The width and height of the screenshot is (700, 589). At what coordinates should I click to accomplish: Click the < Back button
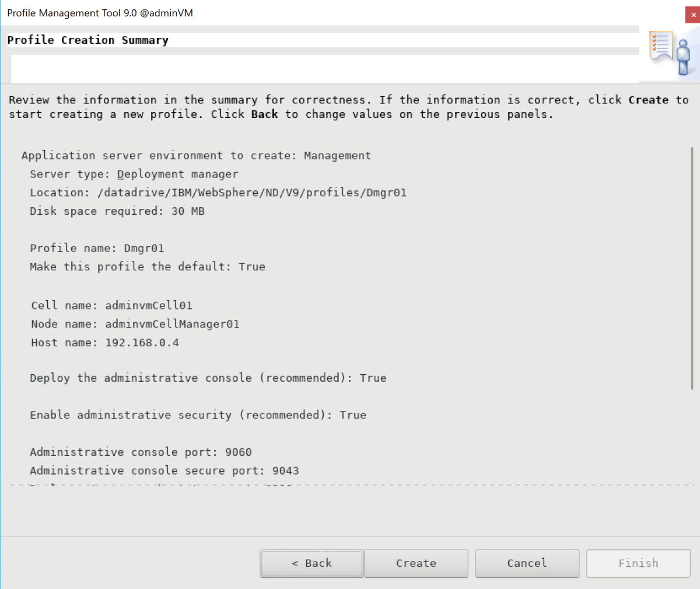(x=311, y=563)
